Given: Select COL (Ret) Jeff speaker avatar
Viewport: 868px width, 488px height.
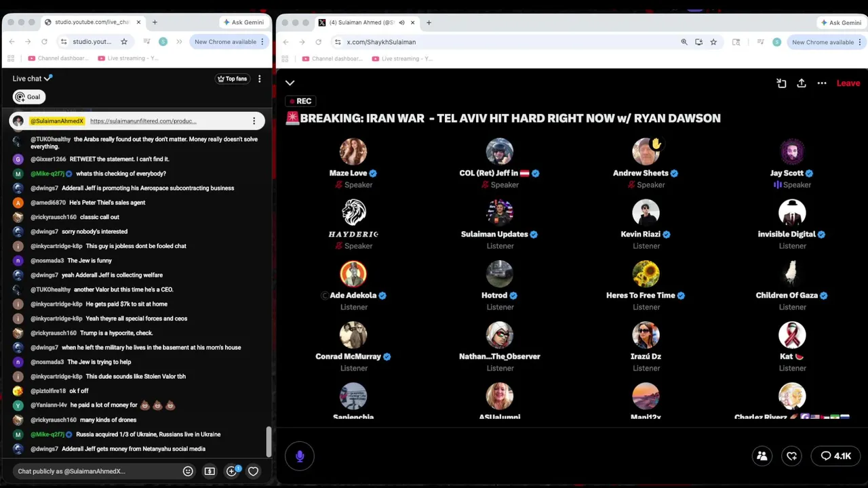Looking at the screenshot, I should [x=500, y=152].
